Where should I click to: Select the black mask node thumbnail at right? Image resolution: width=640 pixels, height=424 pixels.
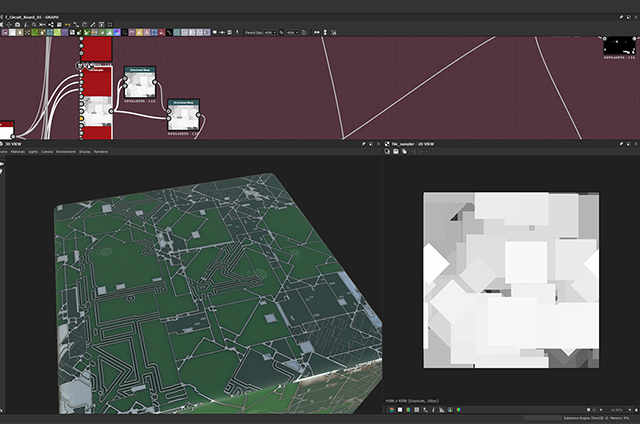(619, 46)
